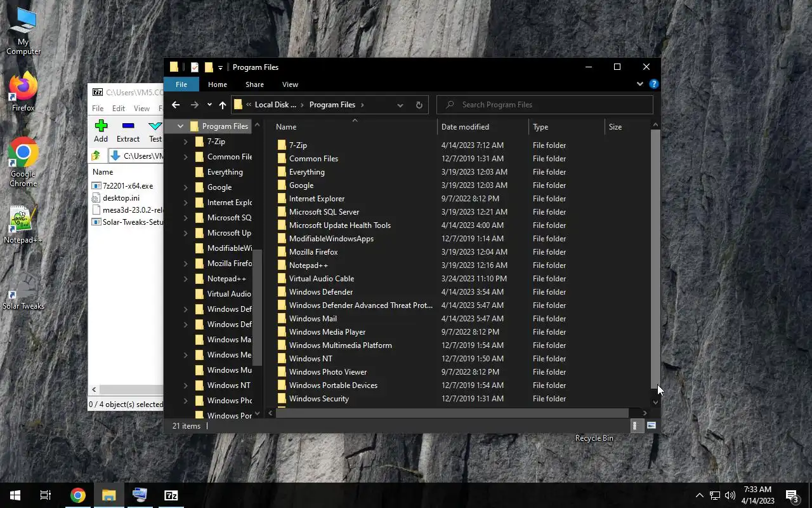The height and width of the screenshot is (508, 812).
Task: Expand Notepad++ node in navigation tree
Action: click(185, 279)
